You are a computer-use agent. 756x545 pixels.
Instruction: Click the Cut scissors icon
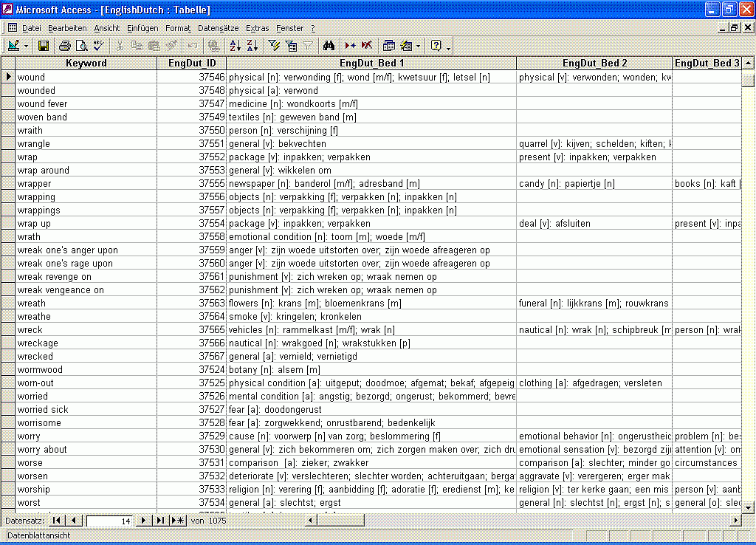click(x=120, y=46)
